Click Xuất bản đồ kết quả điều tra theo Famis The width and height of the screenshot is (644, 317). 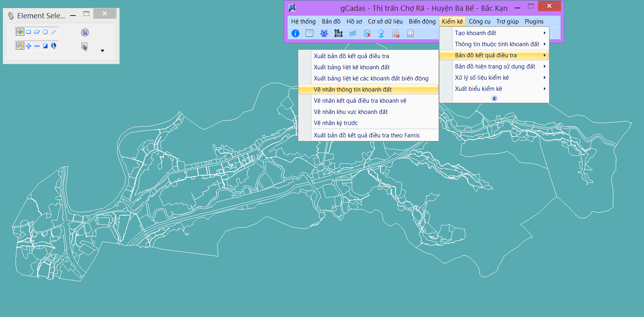click(366, 135)
